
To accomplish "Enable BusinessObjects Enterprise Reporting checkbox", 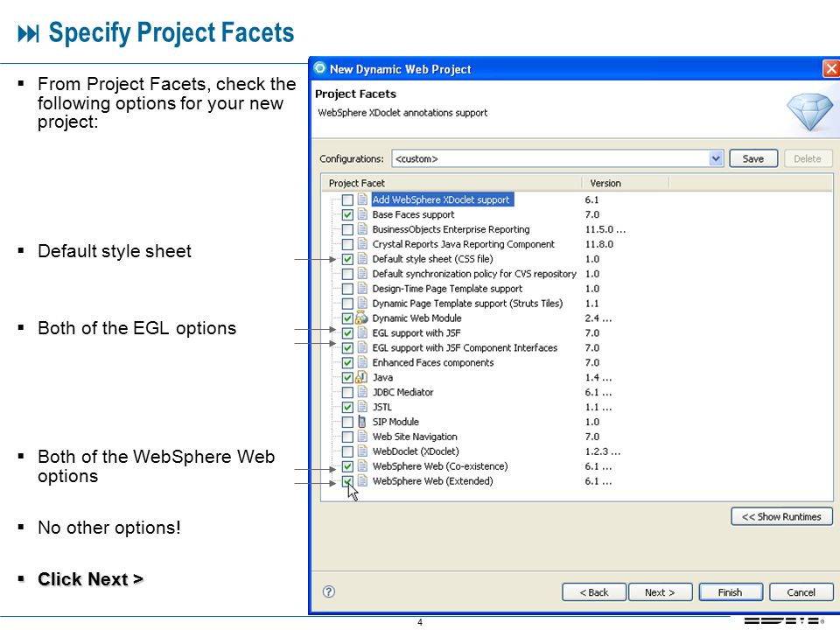I will tap(347, 230).
